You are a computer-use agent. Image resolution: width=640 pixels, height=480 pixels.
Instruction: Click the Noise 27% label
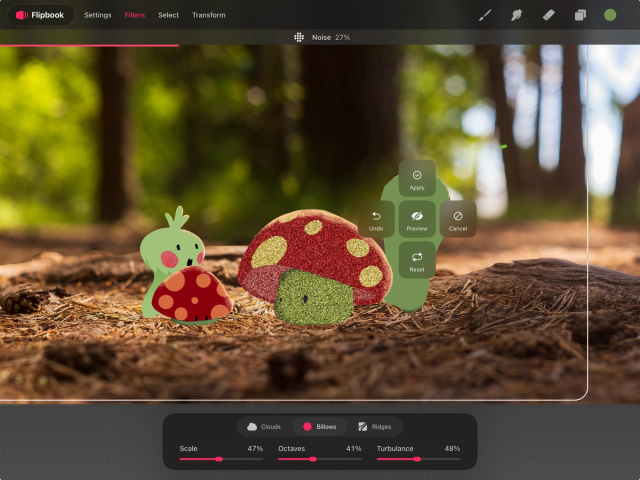pyautogui.click(x=331, y=37)
